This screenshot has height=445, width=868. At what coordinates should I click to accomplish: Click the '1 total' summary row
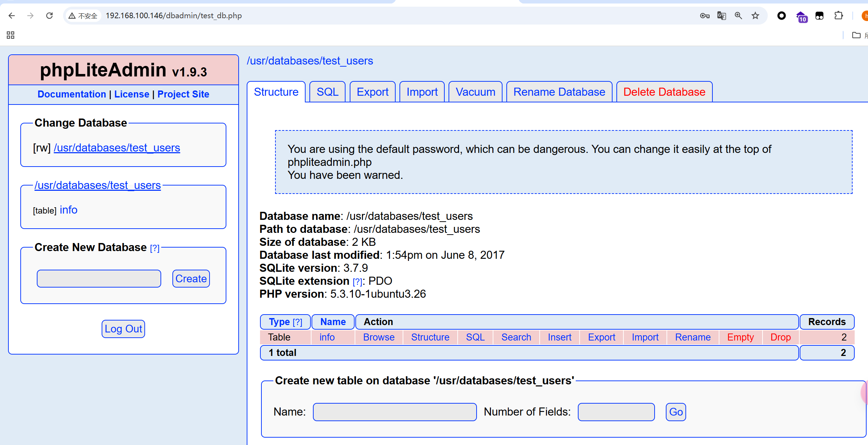pyautogui.click(x=529, y=353)
